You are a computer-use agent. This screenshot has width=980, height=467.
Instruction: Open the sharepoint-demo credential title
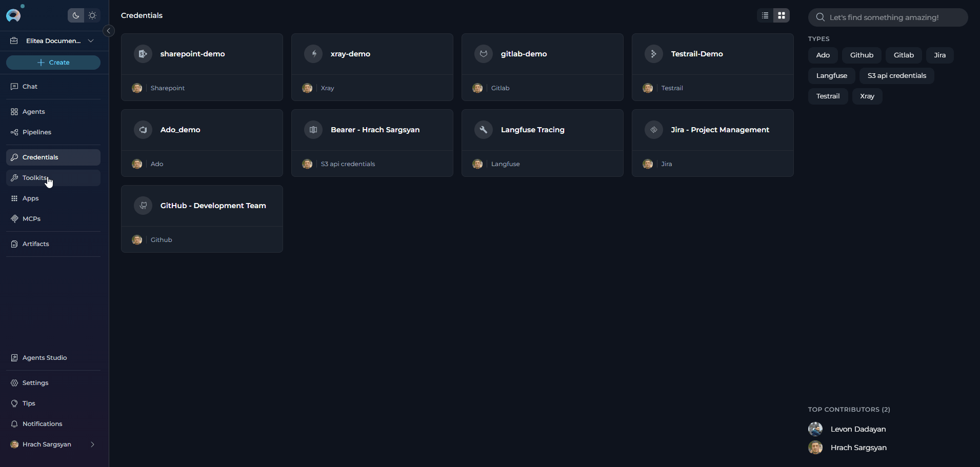coord(192,54)
